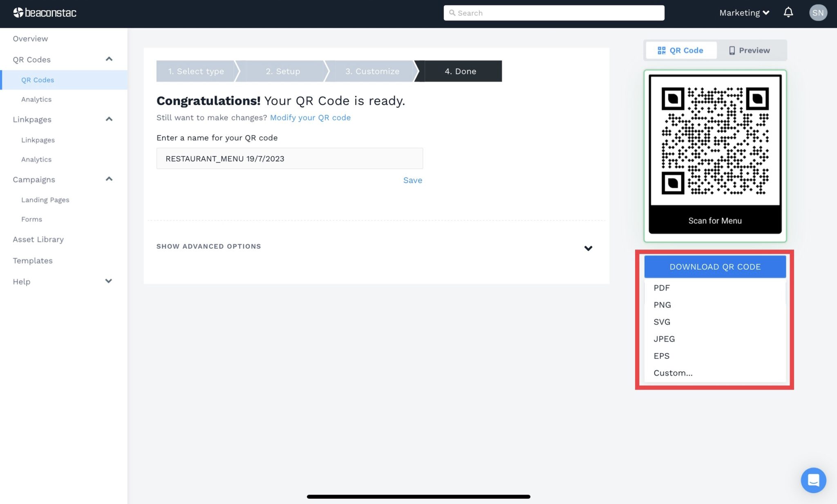The height and width of the screenshot is (504, 837).
Task: Open Modify your QR code link
Action: pos(310,118)
